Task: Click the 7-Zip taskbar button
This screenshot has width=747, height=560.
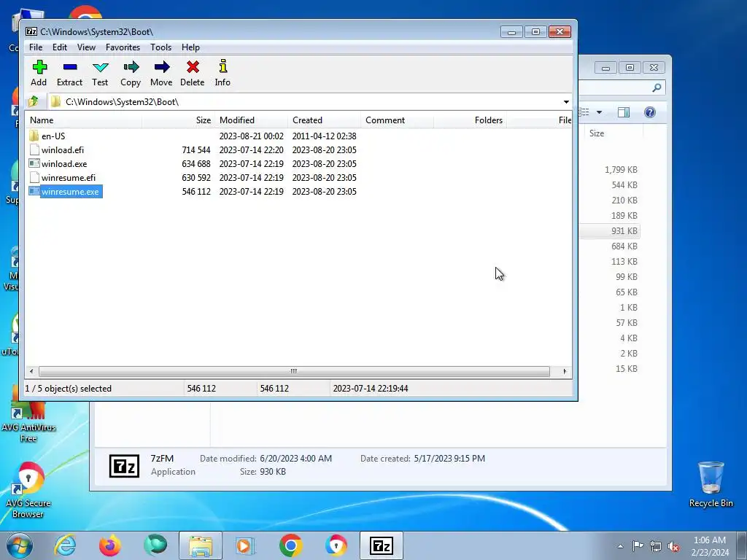Action: click(x=381, y=545)
